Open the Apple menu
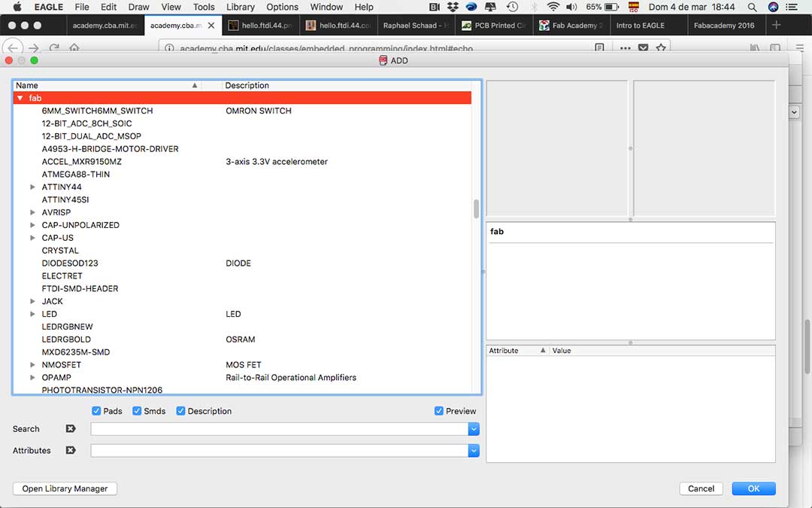The height and width of the screenshot is (508, 812). pyautogui.click(x=17, y=7)
